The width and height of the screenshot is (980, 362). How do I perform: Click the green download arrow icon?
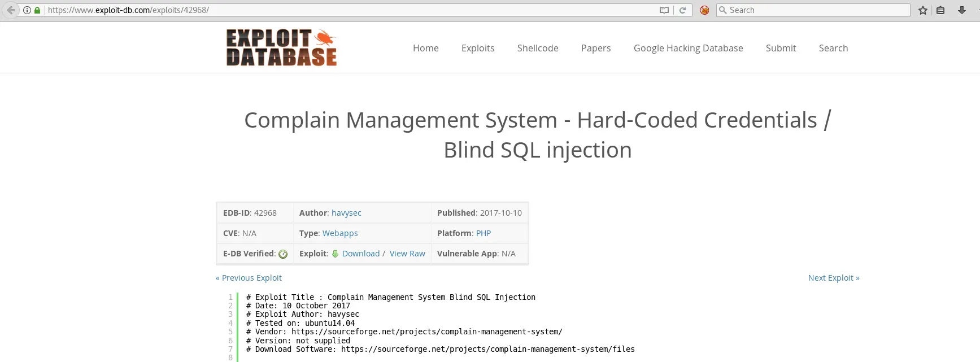335,254
